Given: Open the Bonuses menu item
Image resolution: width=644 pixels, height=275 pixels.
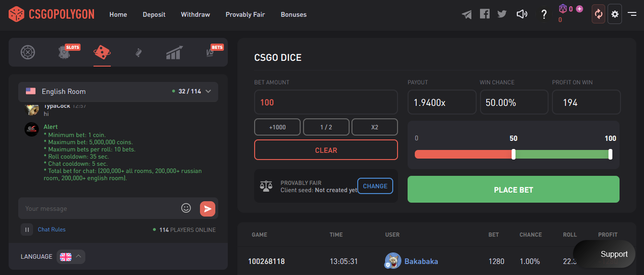Looking at the screenshot, I should pos(293,14).
